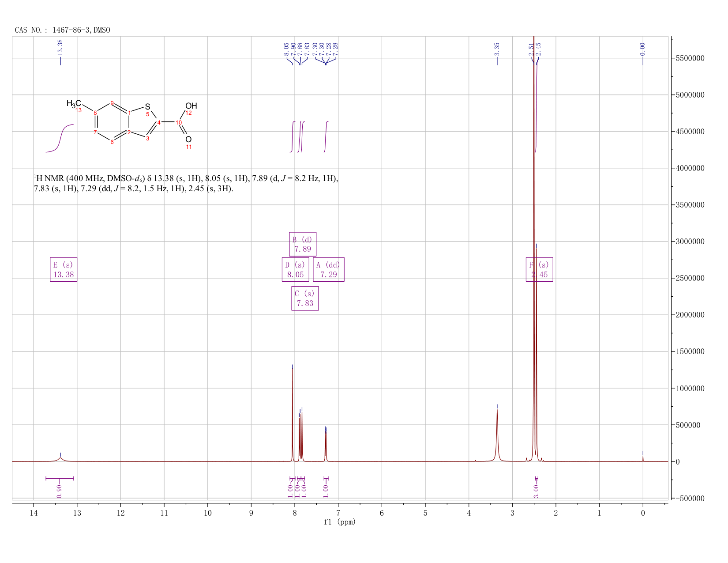Click the integral curve above 13.38 region
728x563 pixels.
pos(60,138)
